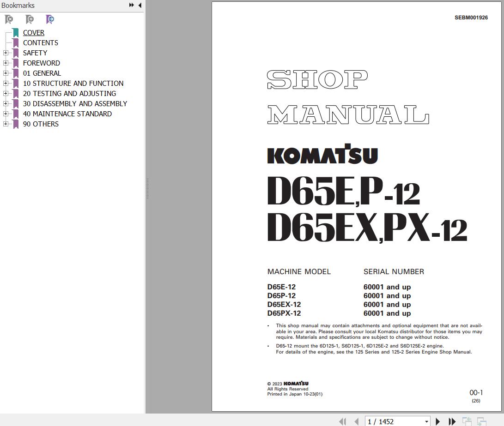Expand the 01 GENERAL bookmark
This screenshot has width=504, height=426.
coord(6,73)
